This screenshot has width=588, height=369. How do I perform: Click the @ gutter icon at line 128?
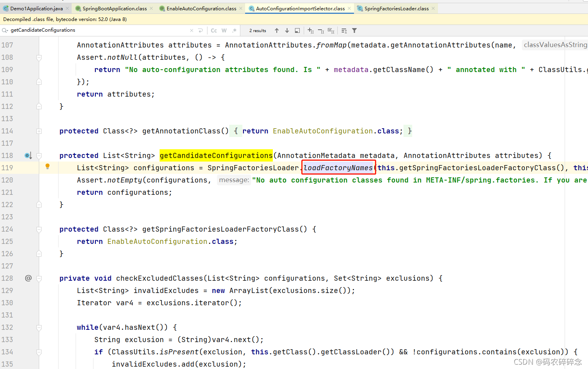(x=28, y=278)
